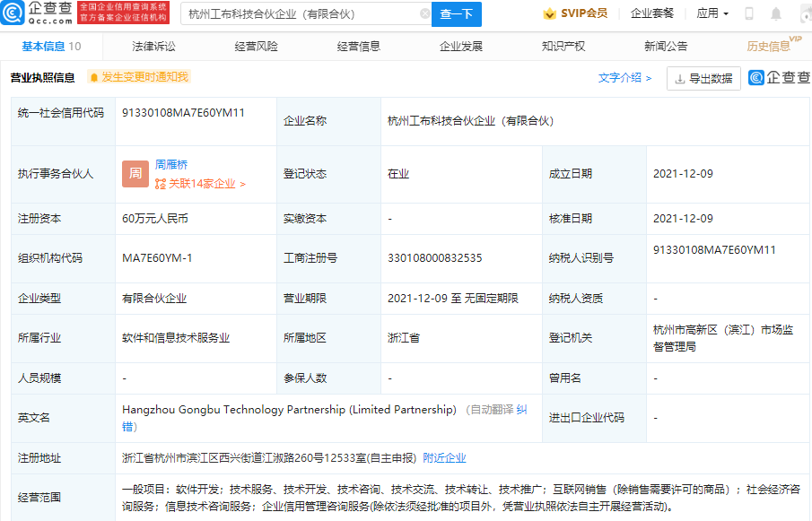Open the 历史信息 VIP tab
Image resolution: width=812 pixels, height=521 pixels.
[x=770, y=47]
